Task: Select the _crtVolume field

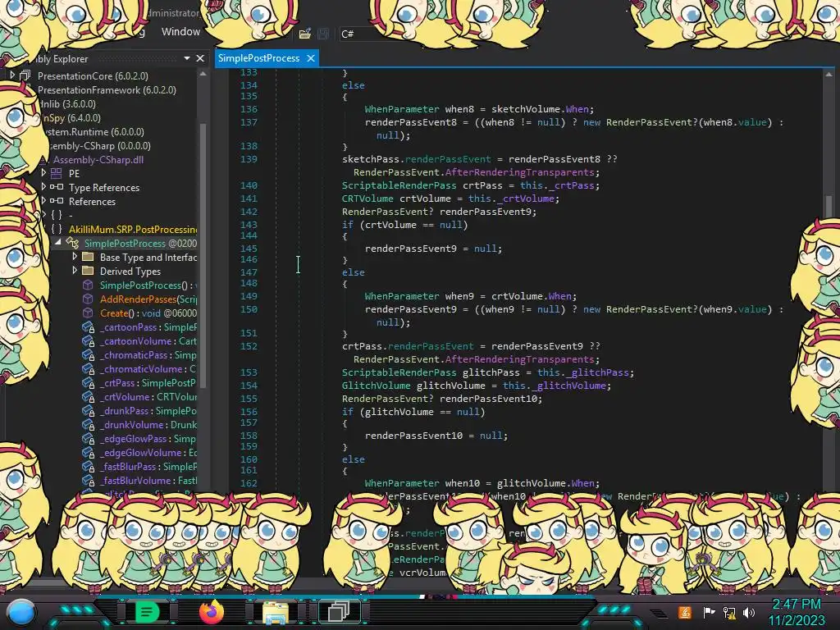Action: pos(148,396)
